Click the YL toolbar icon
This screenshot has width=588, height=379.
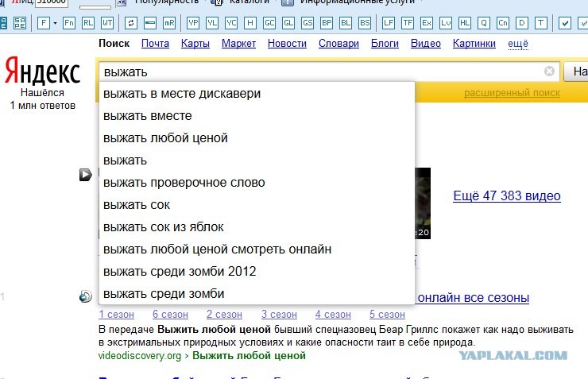click(x=212, y=23)
